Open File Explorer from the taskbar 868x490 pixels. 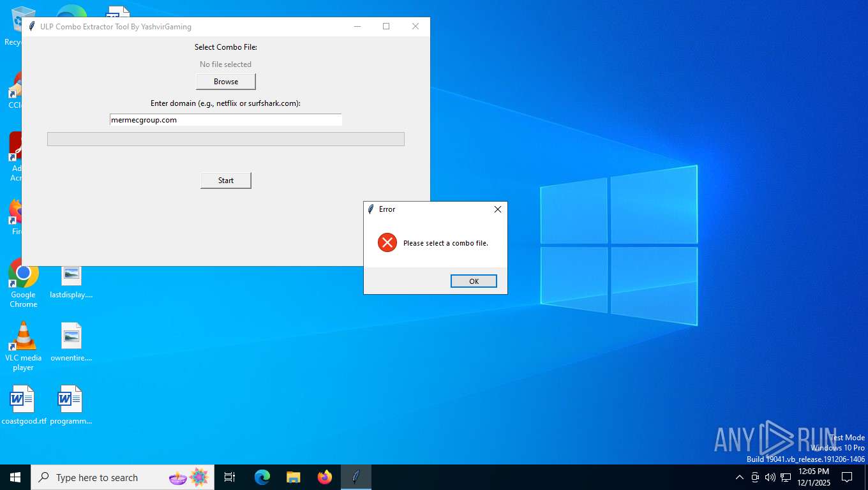click(x=294, y=477)
